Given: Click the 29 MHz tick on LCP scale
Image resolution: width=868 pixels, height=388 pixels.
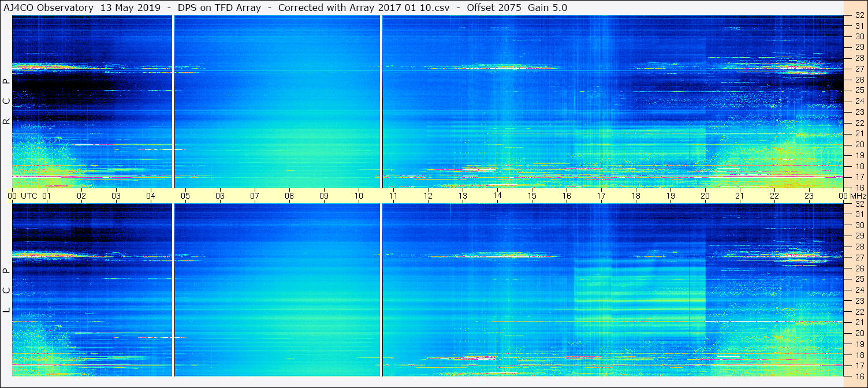Looking at the screenshot, I should [859, 236].
